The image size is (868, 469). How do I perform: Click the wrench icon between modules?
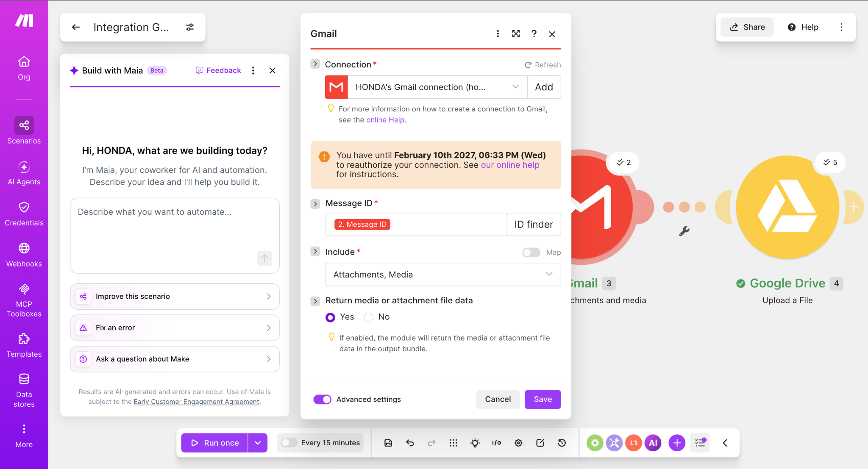684,231
